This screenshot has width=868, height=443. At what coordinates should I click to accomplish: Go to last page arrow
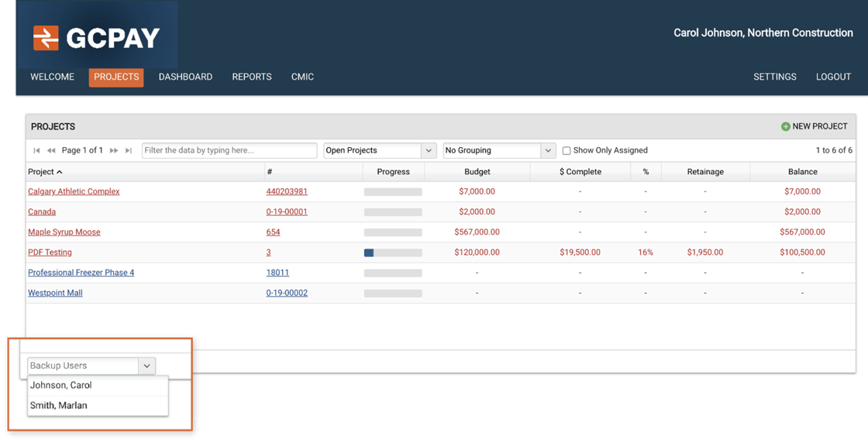(x=129, y=150)
